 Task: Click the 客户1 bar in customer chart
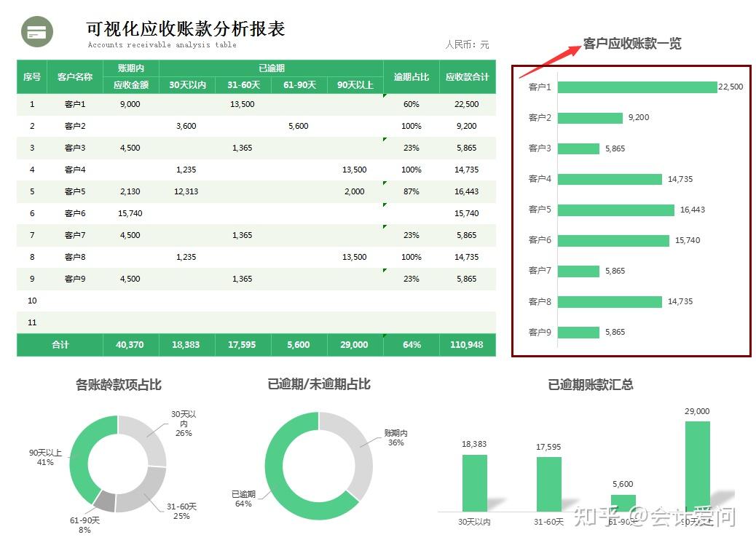coord(637,87)
